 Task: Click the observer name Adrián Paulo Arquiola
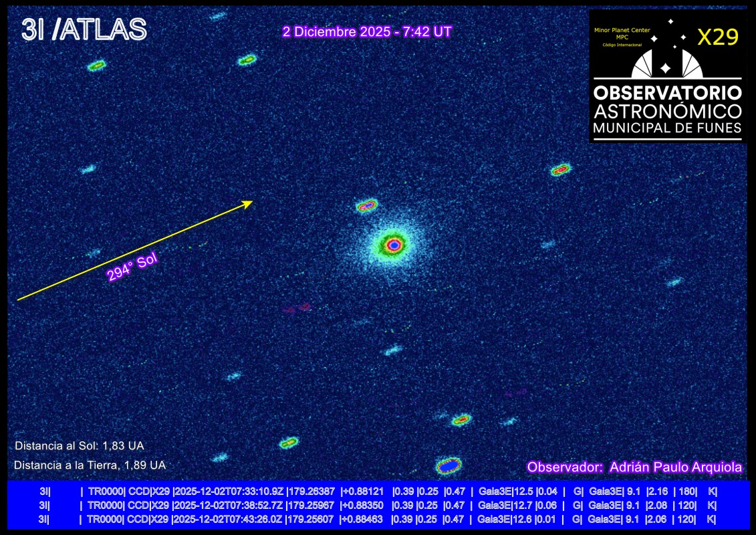[676, 466]
